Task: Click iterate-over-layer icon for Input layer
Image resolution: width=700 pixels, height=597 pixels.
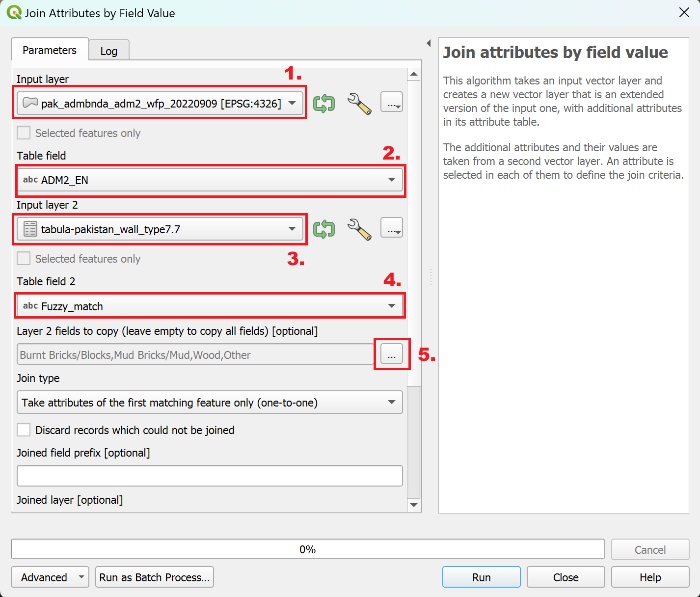Action: (324, 104)
